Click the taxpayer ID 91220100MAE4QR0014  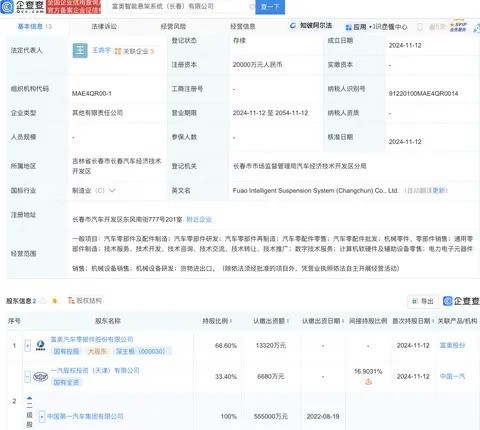point(423,94)
